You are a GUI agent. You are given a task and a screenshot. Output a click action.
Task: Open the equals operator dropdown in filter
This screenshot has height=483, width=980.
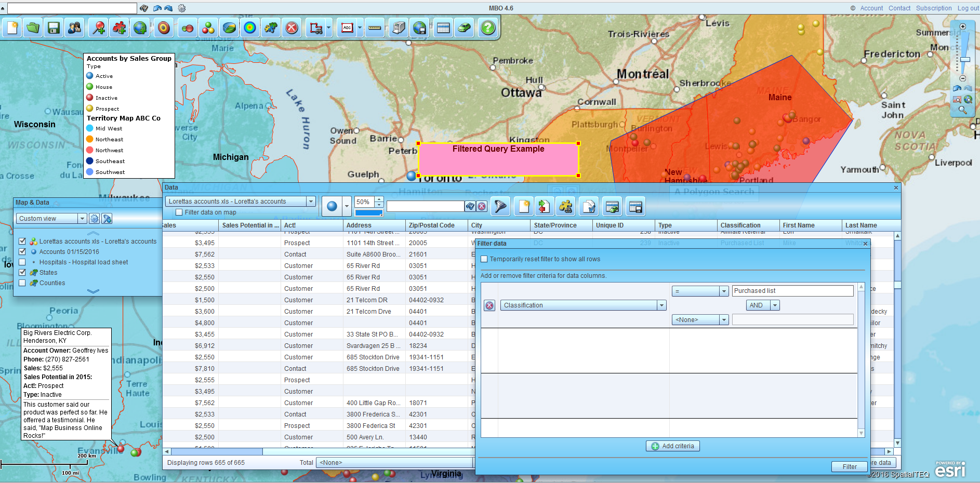click(700, 291)
